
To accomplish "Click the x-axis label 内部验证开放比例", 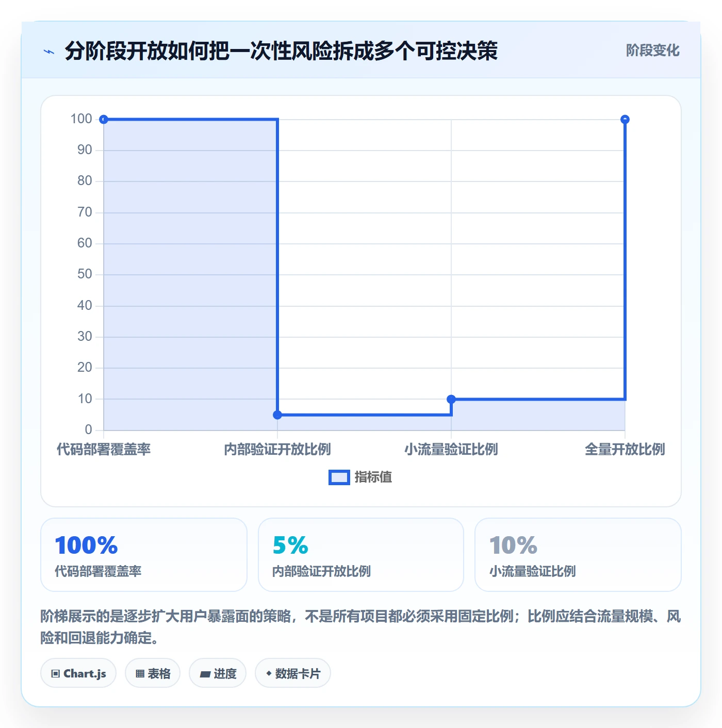I will 277,450.
